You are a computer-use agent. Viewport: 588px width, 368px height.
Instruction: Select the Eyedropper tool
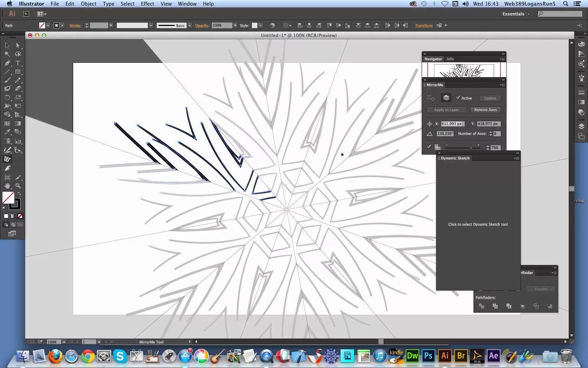[x=7, y=132]
